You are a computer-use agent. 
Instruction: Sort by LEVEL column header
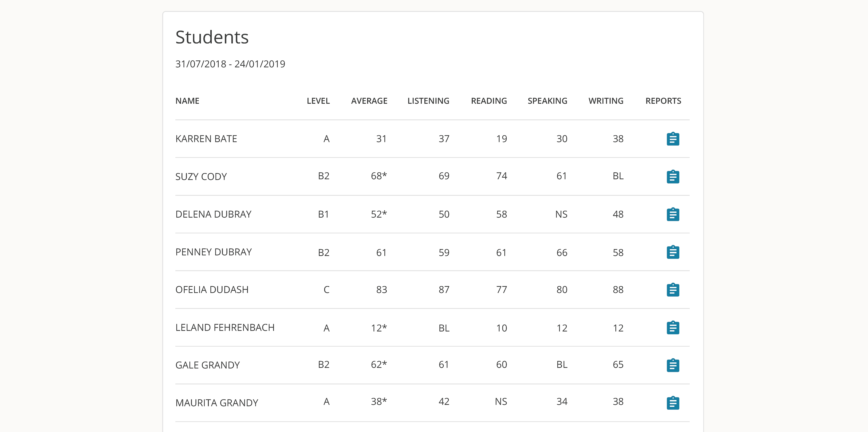[318, 101]
